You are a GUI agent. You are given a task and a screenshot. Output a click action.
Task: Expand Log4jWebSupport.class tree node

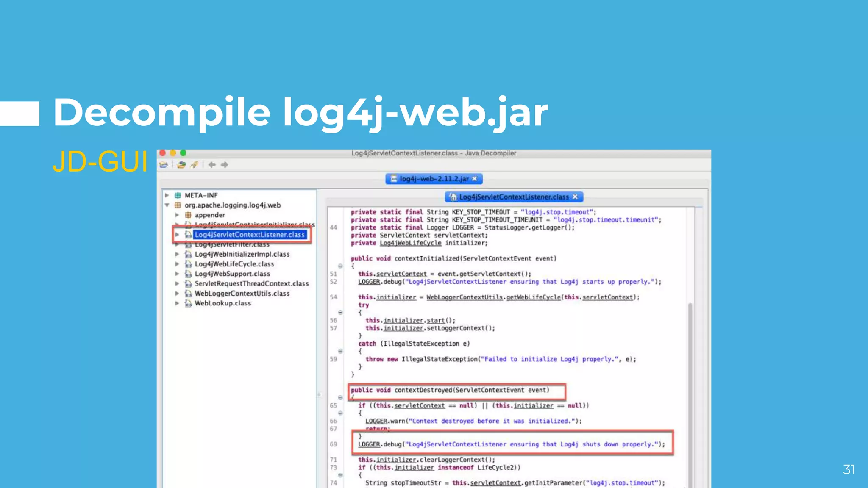177,274
